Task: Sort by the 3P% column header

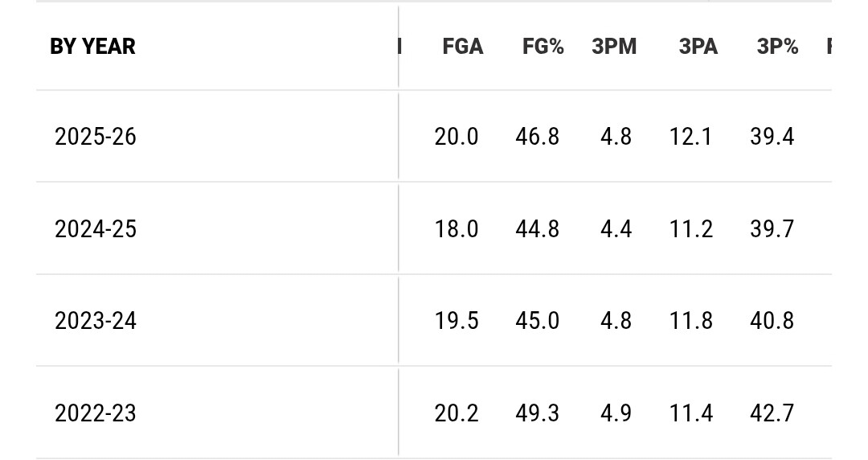Action: click(x=777, y=47)
